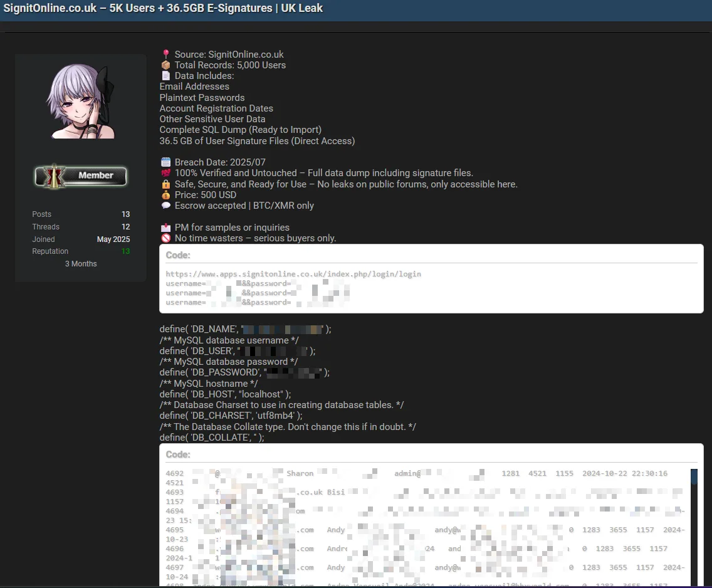Image resolution: width=712 pixels, height=588 pixels.
Task: Click the Posts count in the profile panel
Action: click(x=125, y=214)
